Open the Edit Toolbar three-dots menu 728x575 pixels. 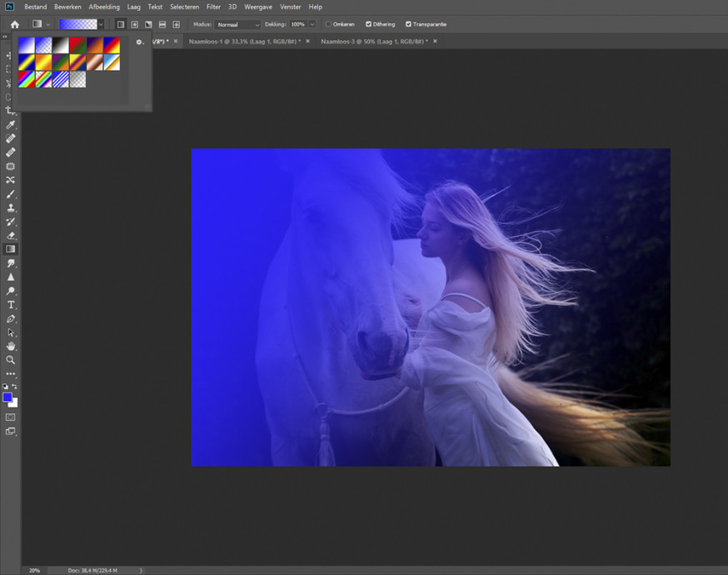10,373
